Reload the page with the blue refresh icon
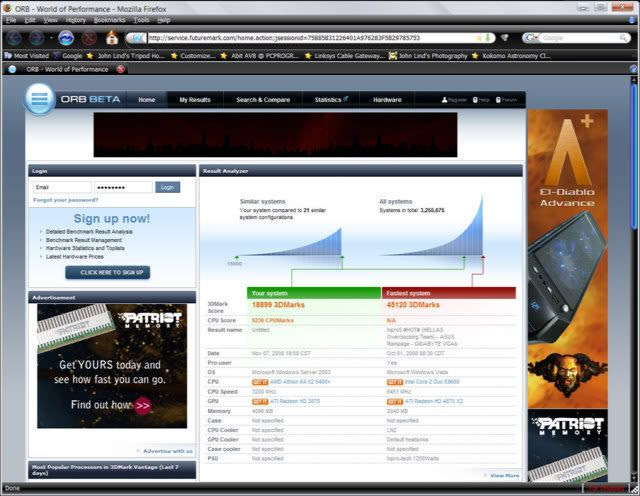The width and height of the screenshot is (640, 496). (66, 38)
